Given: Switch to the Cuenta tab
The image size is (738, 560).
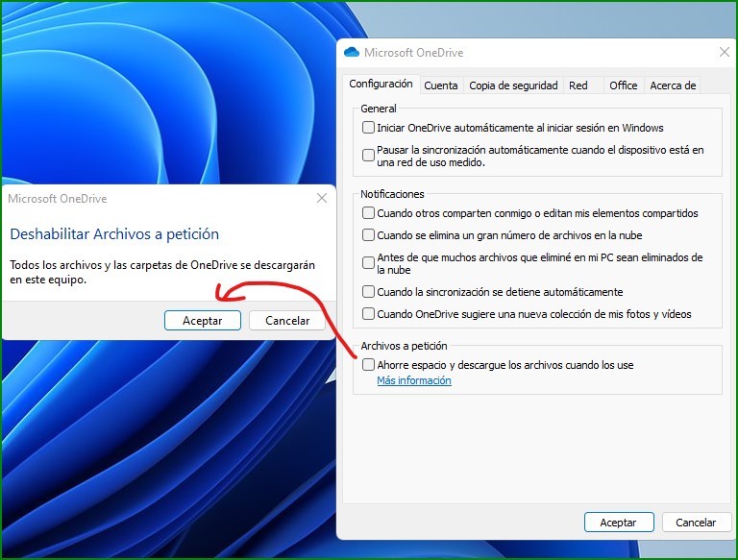Looking at the screenshot, I should 441,85.
